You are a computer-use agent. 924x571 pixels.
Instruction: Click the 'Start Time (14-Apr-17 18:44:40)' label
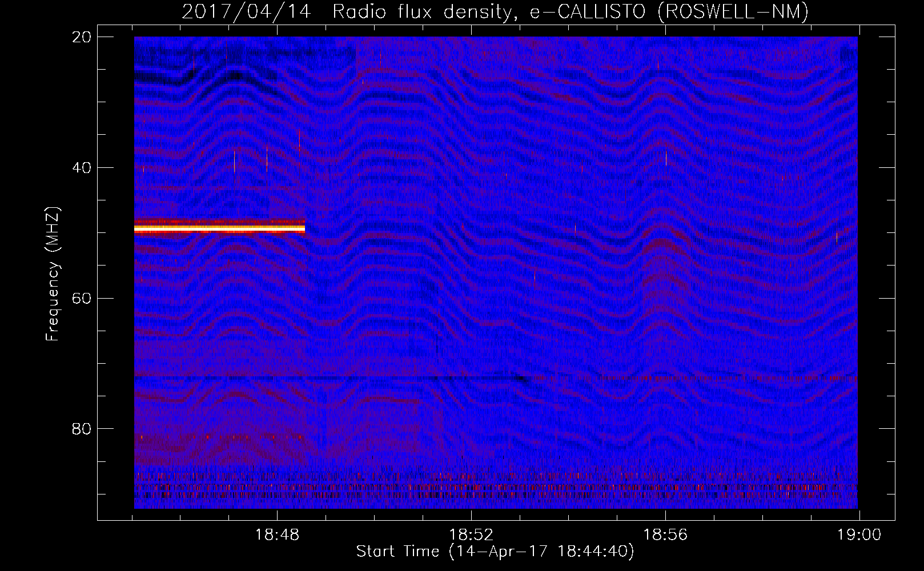(x=495, y=552)
